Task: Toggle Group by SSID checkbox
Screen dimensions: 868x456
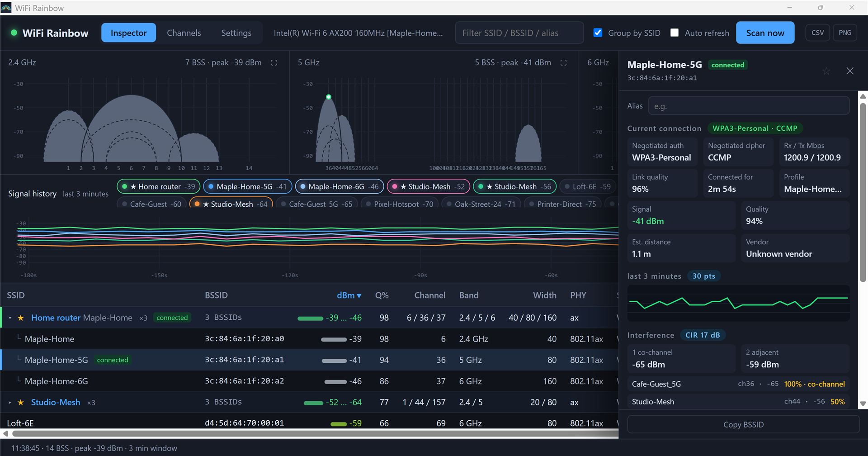Action: [x=598, y=33]
